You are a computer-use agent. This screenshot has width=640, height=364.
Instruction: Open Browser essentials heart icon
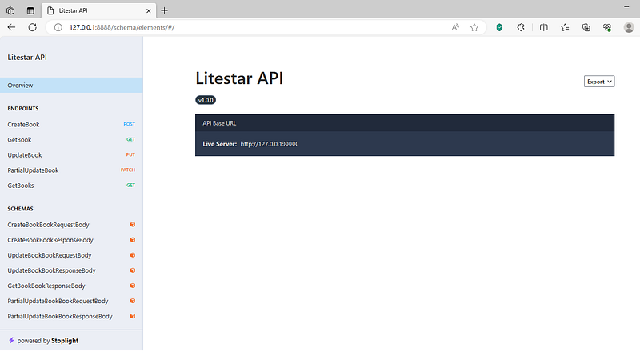point(607,27)
